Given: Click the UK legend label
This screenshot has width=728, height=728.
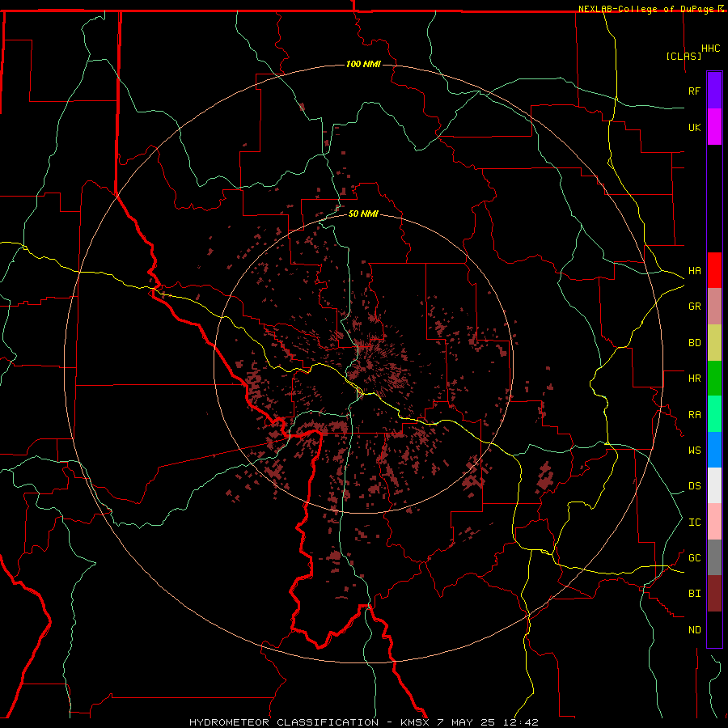Looking at the screenshot, I should coord(694,127).
